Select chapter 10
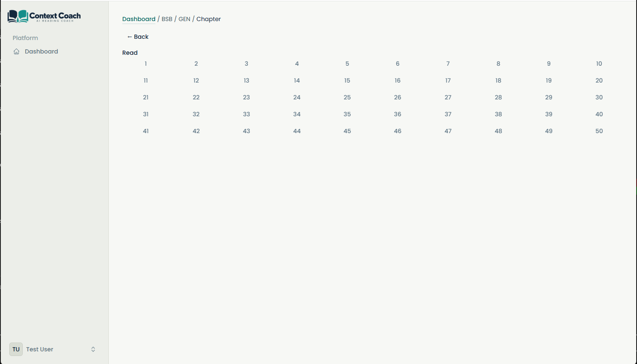This screenshot has width=637, height=364. [599, 64]
